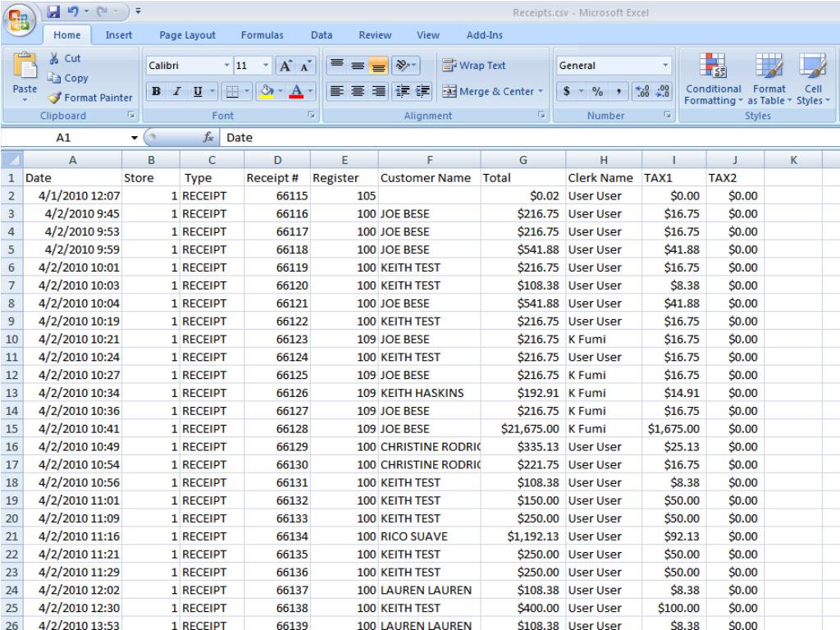Click the Insert Function fx button
This screenshot has width=840, height=630.
coord(208,138)
